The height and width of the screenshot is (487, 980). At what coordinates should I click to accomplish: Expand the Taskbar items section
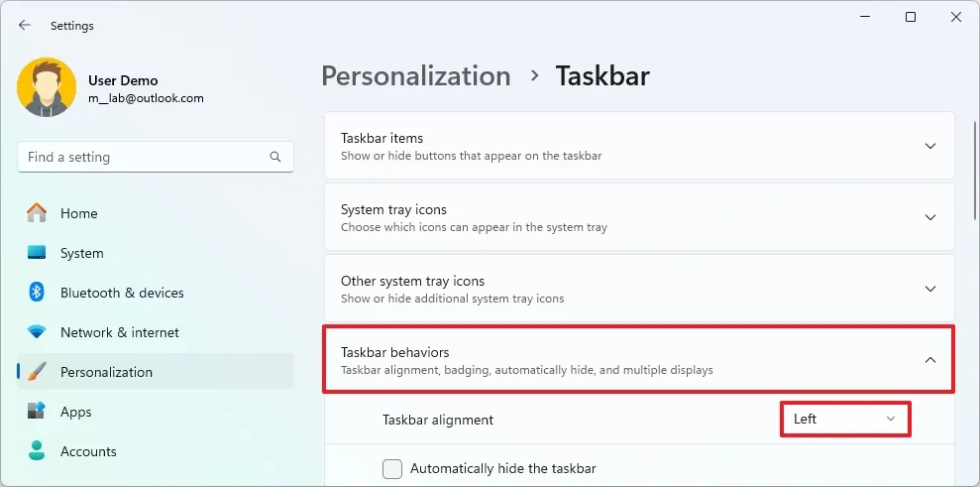(x=929, y=146)
